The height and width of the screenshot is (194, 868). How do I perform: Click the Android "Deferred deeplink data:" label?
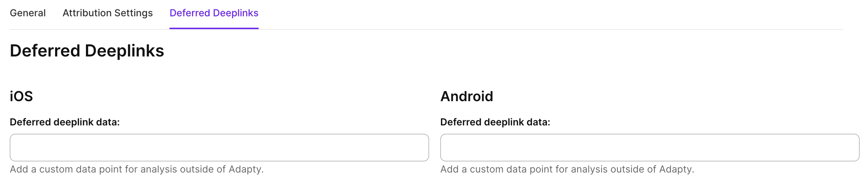click(x=495, y=122)
